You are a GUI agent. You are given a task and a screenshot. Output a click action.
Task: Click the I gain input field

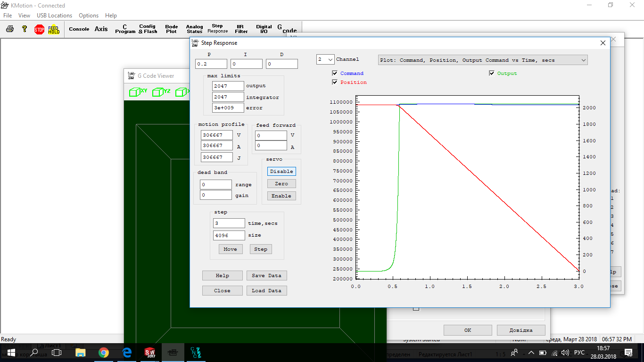247,64
